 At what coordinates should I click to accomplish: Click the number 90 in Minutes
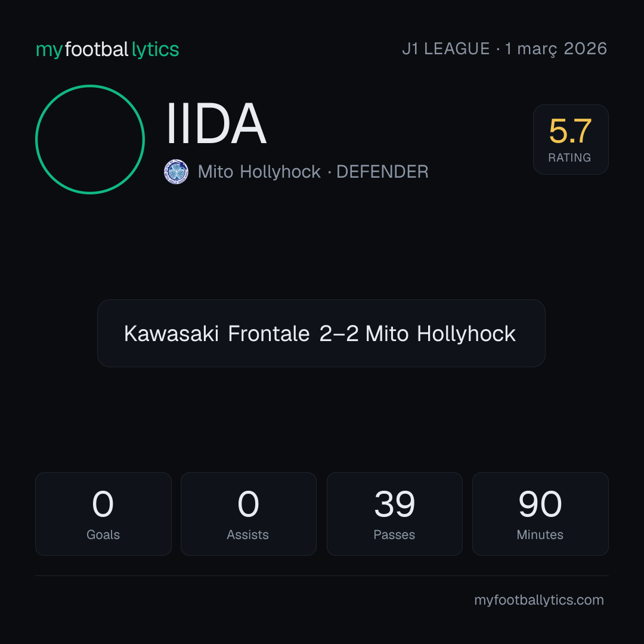[540, 504]
